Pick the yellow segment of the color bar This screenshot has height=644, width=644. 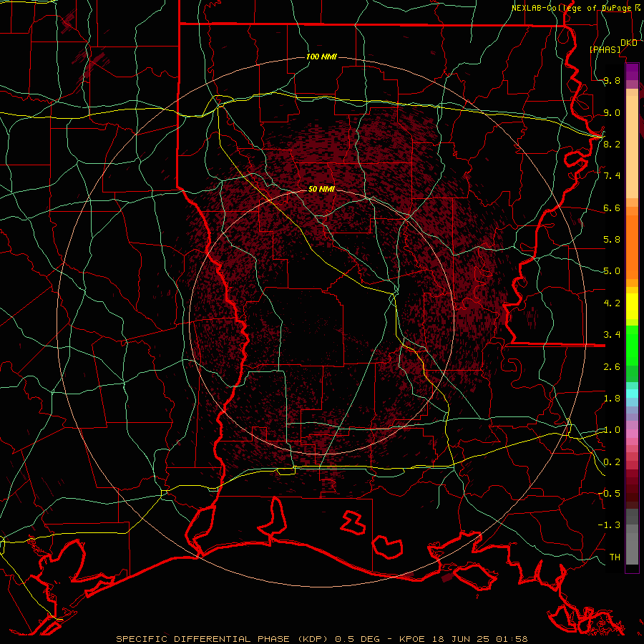[632, 306]
